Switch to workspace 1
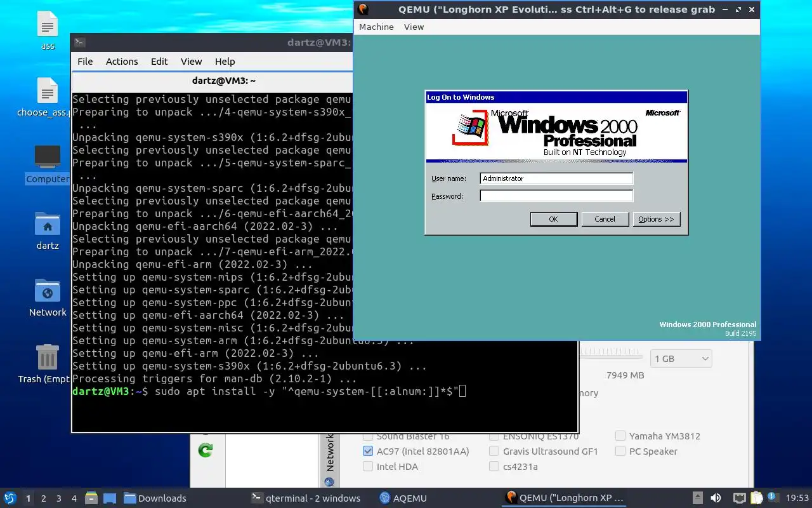 coord(28,498)
